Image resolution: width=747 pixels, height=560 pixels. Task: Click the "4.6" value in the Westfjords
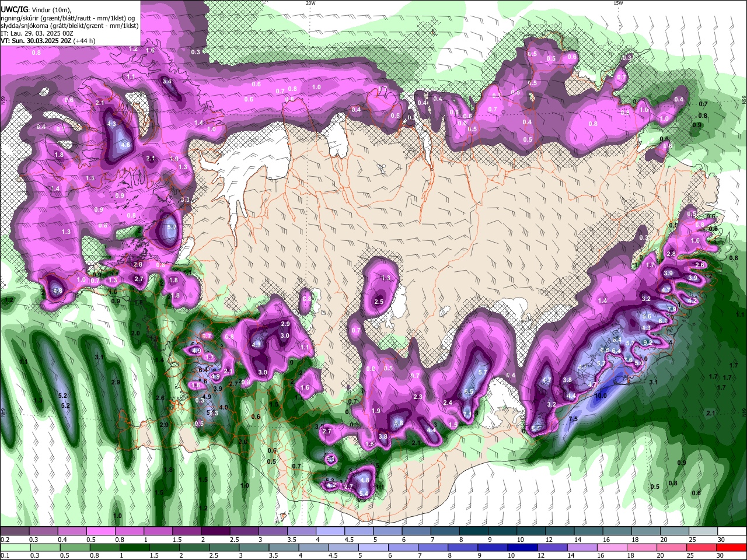125,145
